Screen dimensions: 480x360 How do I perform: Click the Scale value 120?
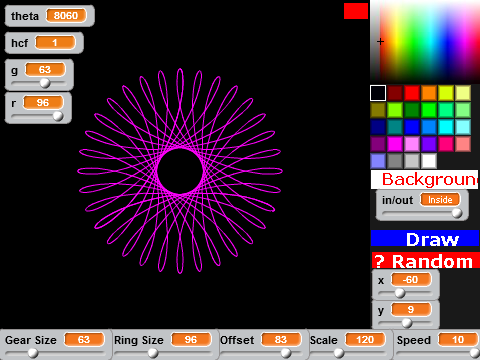pyautogui.click(x=365, y=340)
